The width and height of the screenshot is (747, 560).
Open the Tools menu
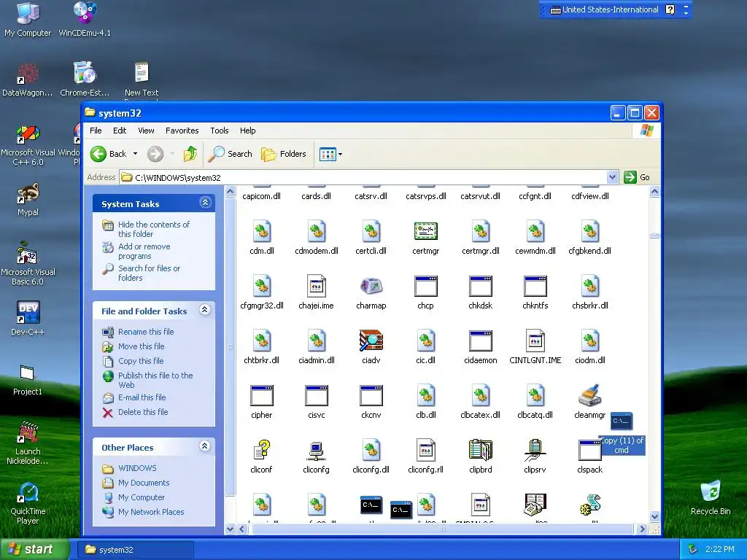click(x=219, y=131)
